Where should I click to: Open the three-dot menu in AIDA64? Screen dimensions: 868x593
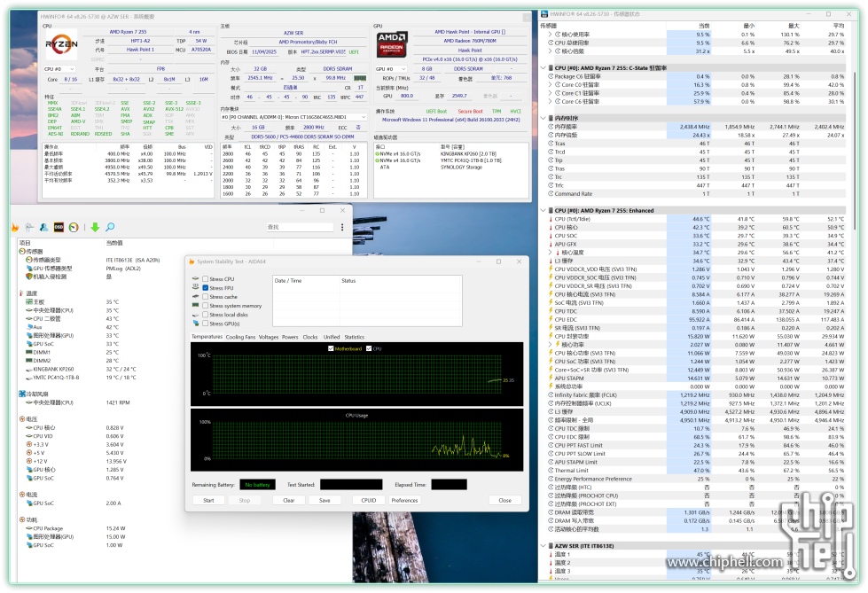coord(343,228)
